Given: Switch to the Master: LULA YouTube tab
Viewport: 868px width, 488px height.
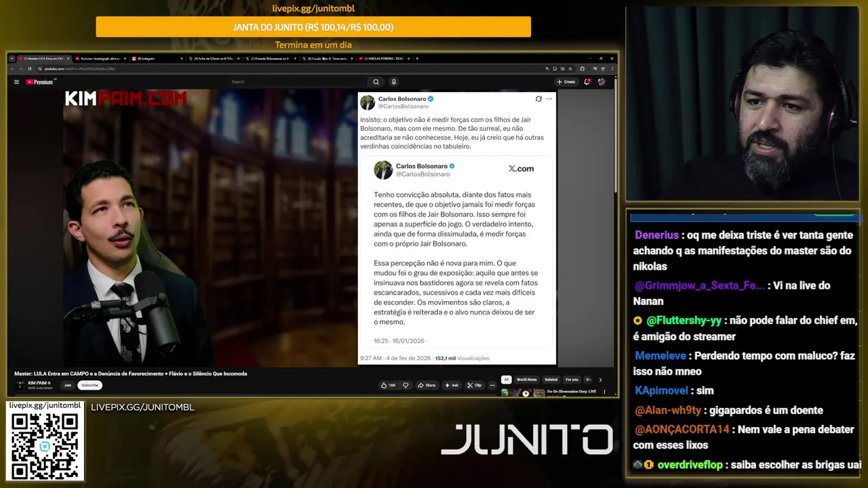Looking at the screenshot, I should coord(43,58).
